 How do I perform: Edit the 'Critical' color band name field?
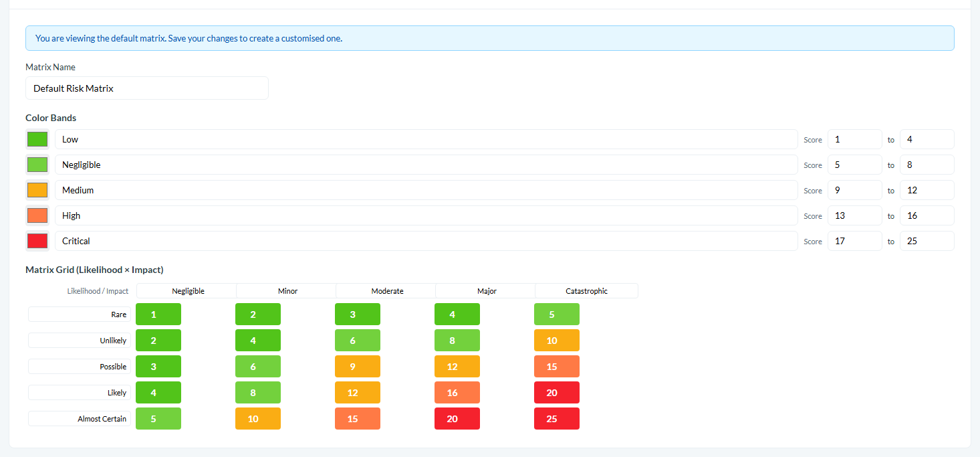(426, 241)
